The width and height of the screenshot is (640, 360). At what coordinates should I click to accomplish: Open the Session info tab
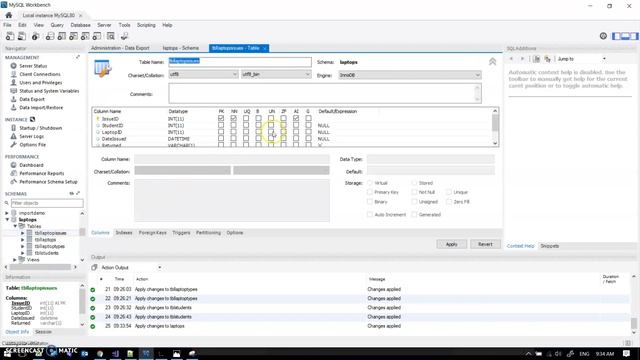click(43, 332)
